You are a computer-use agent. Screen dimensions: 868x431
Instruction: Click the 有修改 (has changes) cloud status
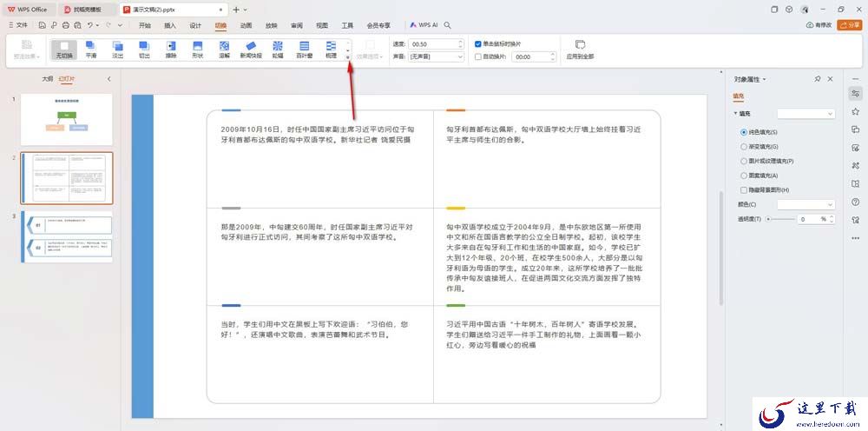tap(819, 25)
